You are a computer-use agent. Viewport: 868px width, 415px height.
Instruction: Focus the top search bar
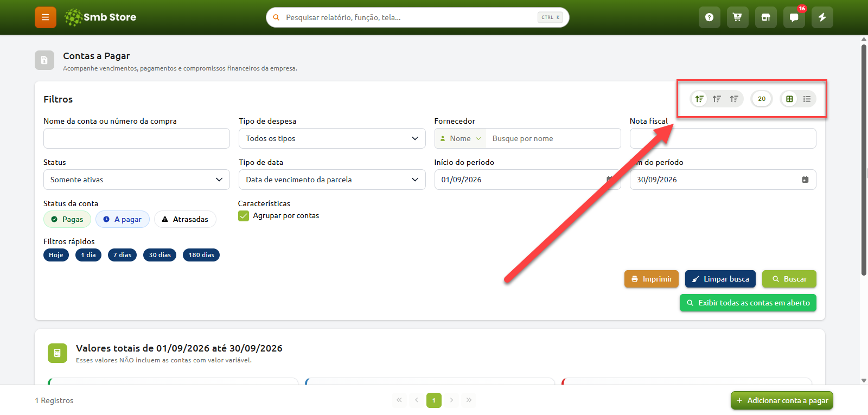coord(417,17)
